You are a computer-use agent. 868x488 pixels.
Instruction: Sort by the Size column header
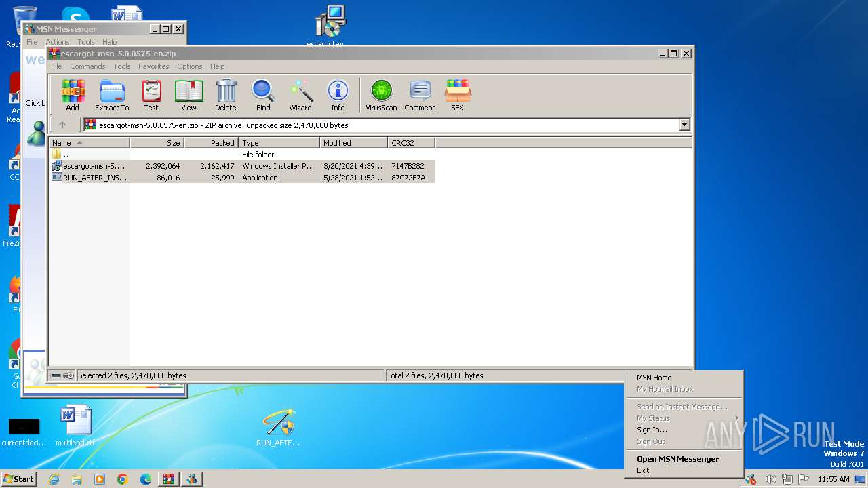coord(157,143)
